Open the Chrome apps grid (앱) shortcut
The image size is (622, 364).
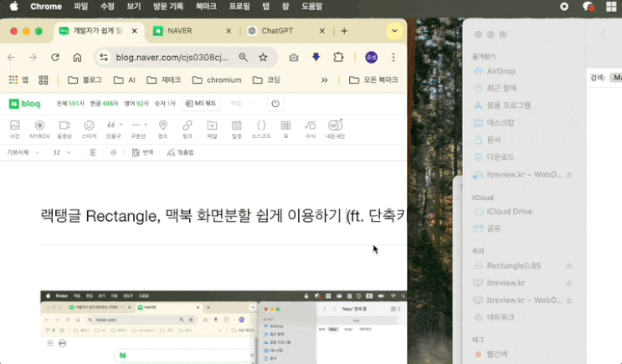click(x=18, y=80)
